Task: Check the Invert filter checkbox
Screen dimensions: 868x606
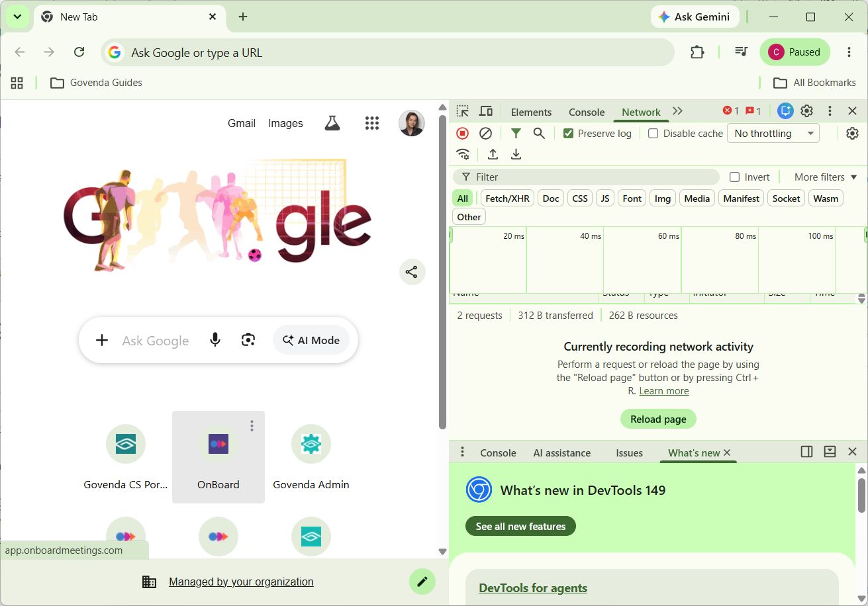Action: [x=734, y=177]
